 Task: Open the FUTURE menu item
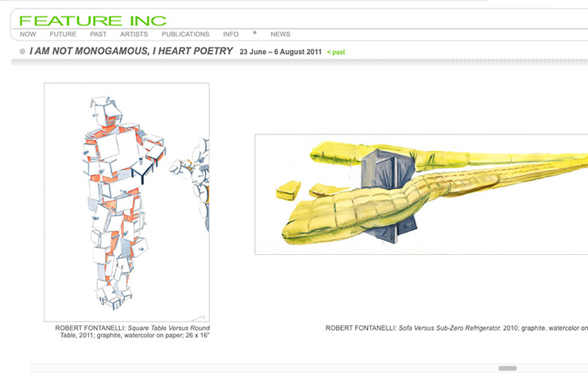(63, 34)
